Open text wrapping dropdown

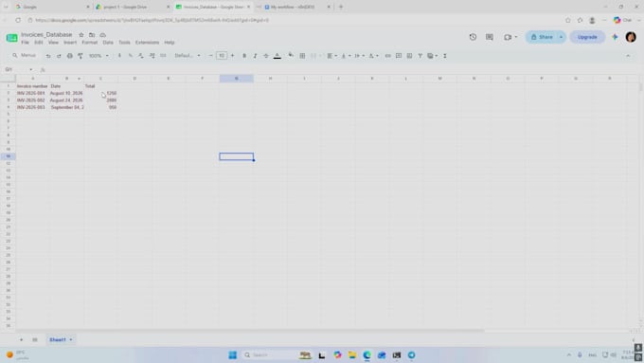359,56
